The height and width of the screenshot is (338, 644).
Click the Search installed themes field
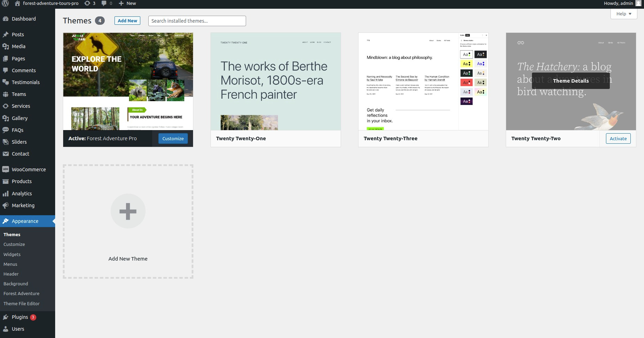point(197,21)
